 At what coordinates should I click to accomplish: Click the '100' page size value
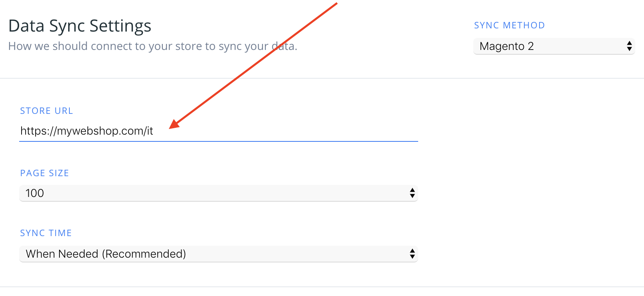(x=35, y=193)
